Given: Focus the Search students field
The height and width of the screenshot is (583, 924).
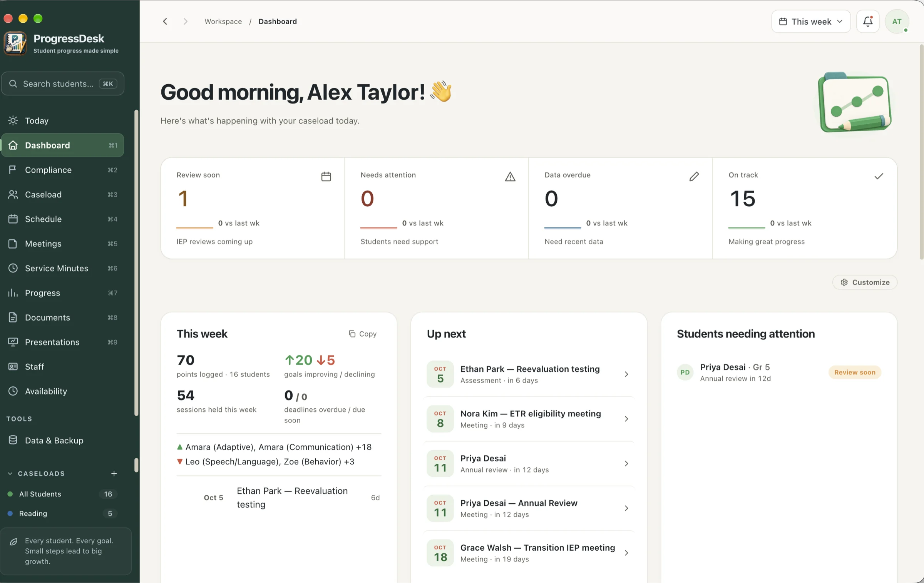Looking at the screenshot, I should (x=63, y=84).
